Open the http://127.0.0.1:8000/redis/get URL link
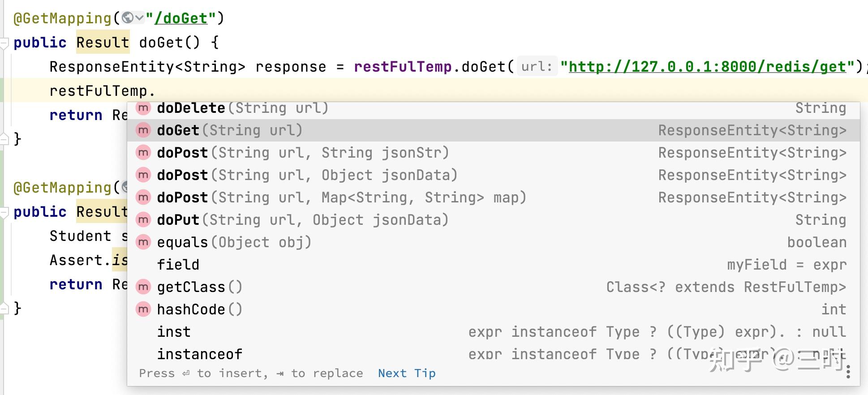Image resolution: width=868 pixels, height=395 pixels. click(x=707, y=67)
